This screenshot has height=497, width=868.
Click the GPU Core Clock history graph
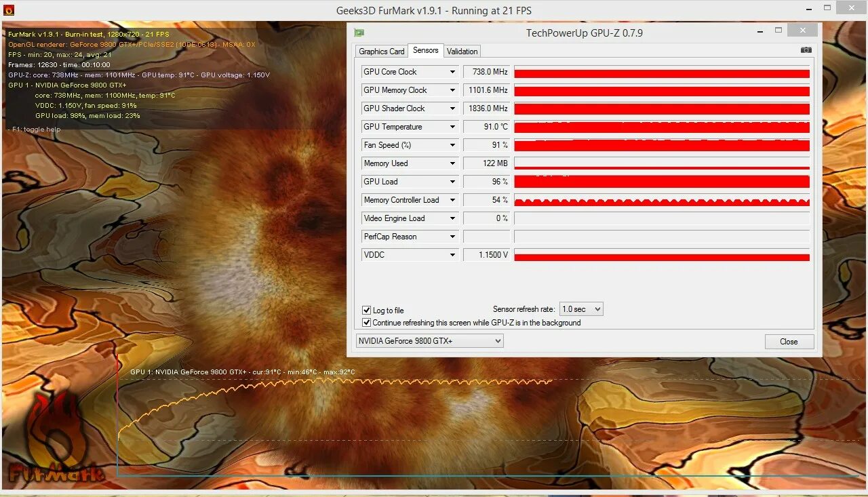point(662,72)
